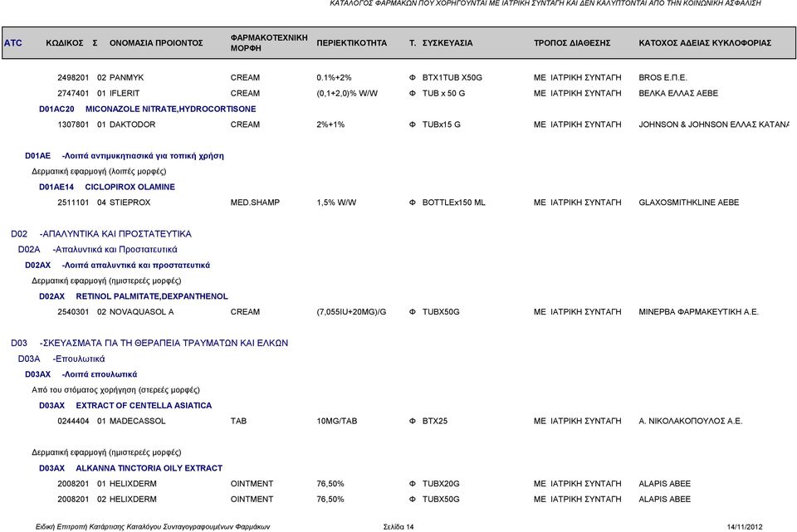Click license holder ΒΕΛΚΑ ΕΛΛΑΣ ΑΕΒΕ
The image size is (797, 532).
click(678, 94)
